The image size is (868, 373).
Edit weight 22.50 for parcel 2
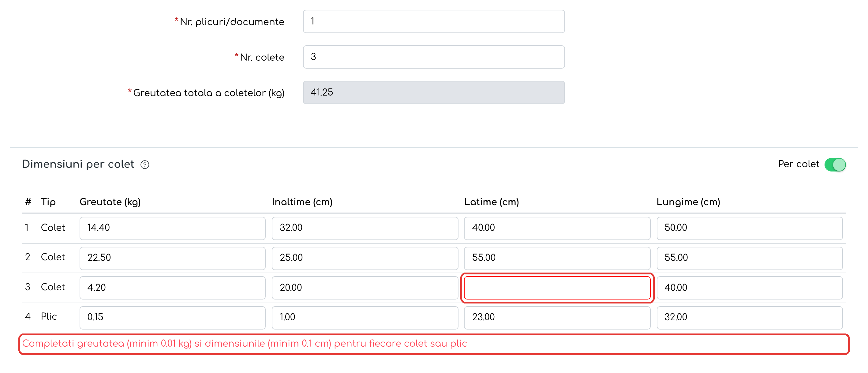(173, 258)
